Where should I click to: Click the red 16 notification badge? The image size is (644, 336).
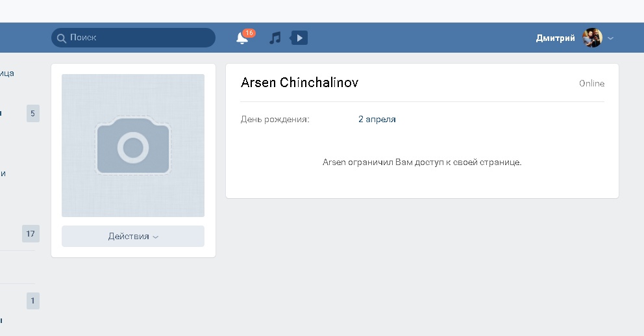point(249,32)
